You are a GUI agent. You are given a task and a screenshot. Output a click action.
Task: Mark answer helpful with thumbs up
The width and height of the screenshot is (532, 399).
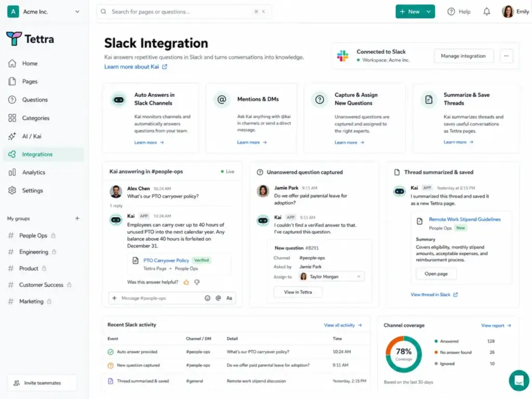pos(187,282)
